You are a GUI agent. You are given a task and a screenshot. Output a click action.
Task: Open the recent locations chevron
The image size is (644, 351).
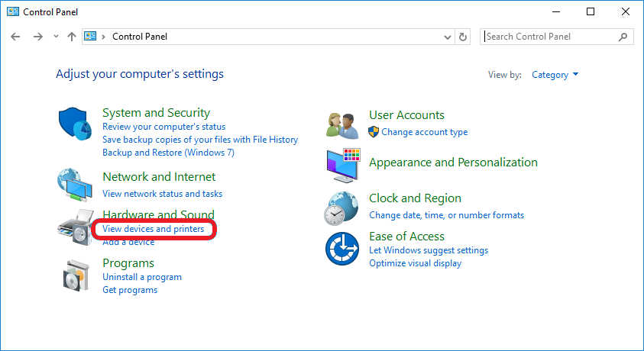pyautogui.click(x=56, y=37)
